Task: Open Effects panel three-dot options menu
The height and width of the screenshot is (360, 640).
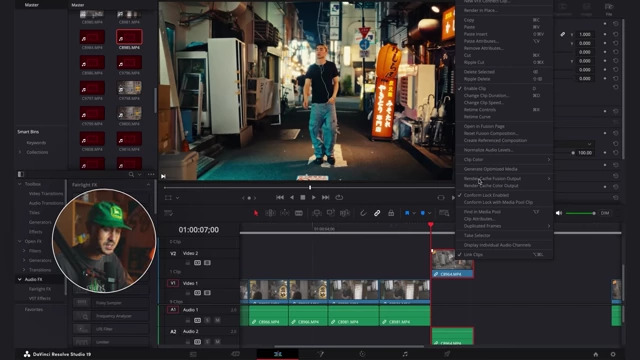Action: click(151, 174)
